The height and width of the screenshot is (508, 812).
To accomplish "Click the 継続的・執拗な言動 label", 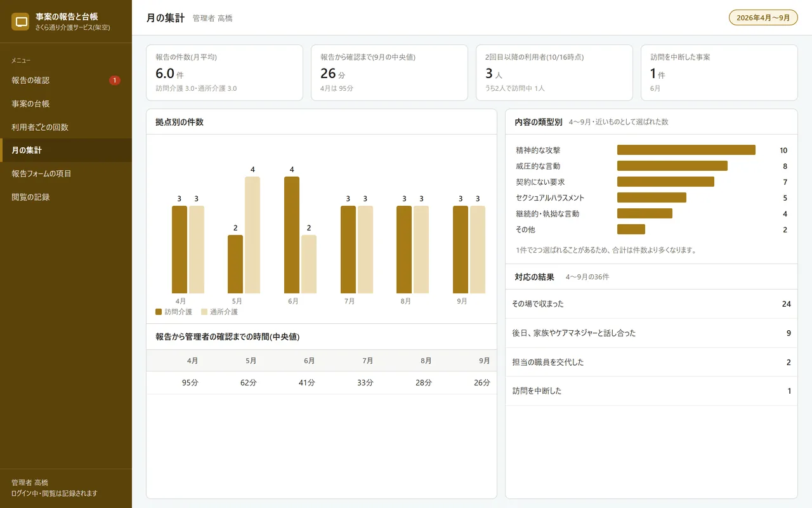I will (x=547, y=213).
